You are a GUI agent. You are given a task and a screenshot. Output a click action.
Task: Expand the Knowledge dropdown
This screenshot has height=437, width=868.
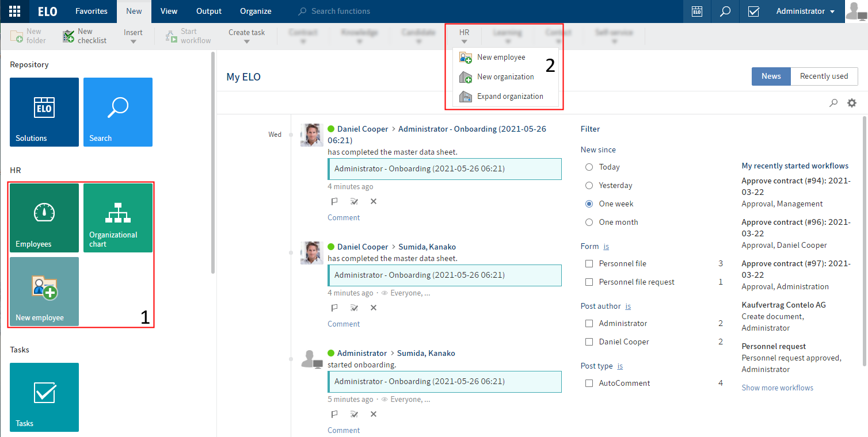[359, 36]
